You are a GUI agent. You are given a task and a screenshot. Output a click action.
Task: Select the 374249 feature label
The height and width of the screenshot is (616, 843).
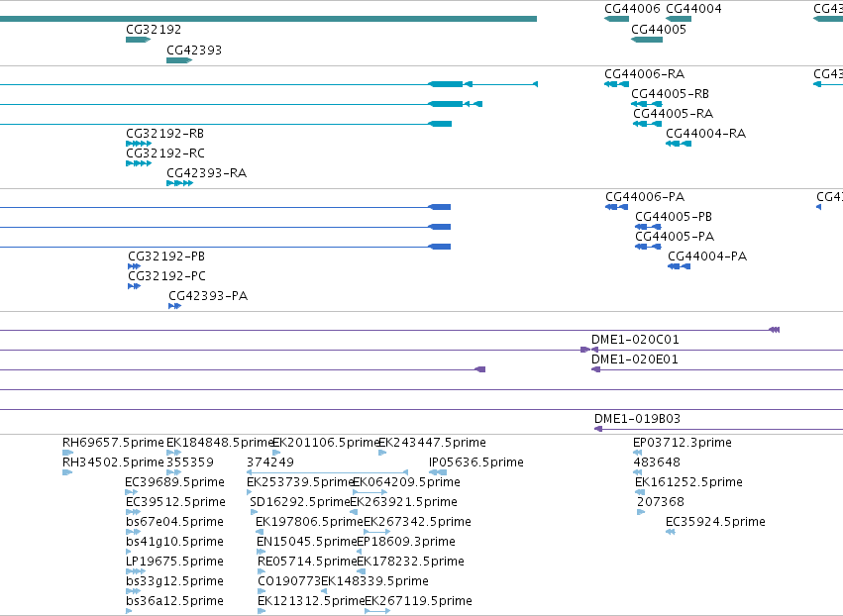tap(270, 462)
